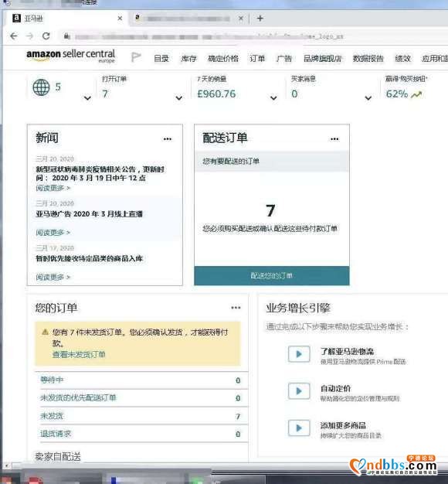Click the large 7 orders count

coord(270,210)
